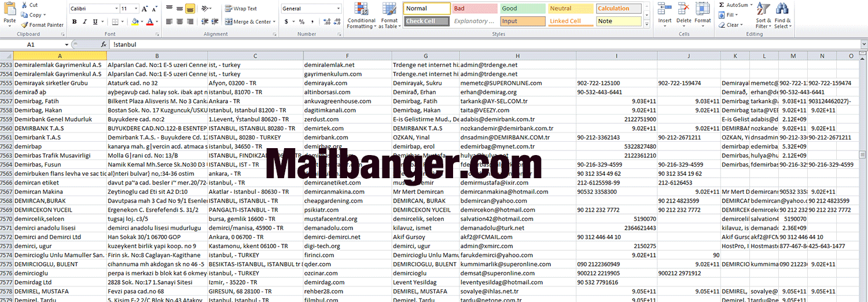Click the Format cells button

point(703,14)
